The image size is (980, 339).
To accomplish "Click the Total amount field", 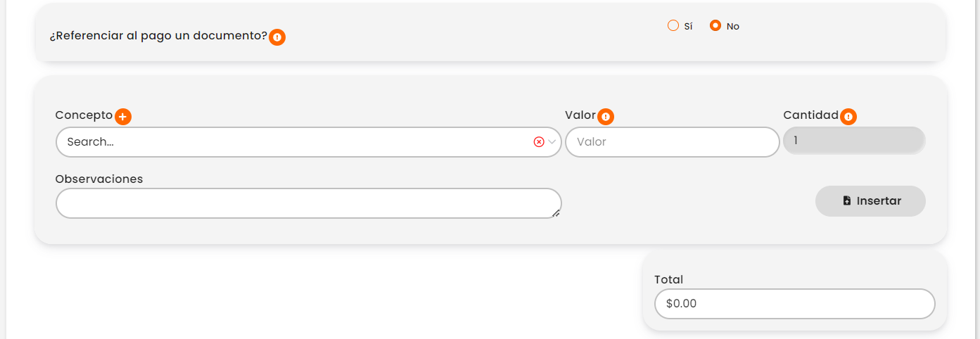I will point(794,304).
